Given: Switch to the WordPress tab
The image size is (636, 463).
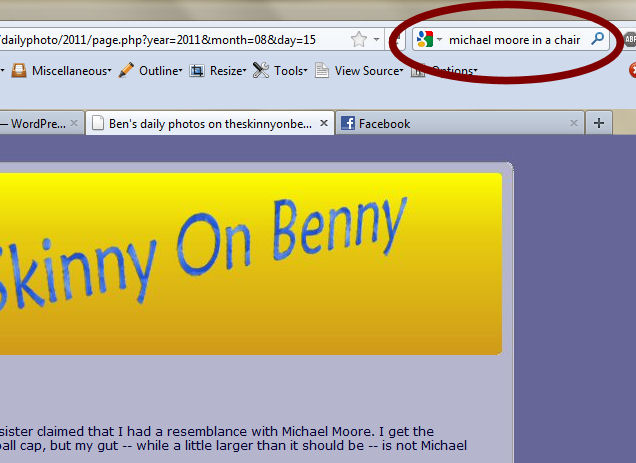Looking at the screenshot, I should (30, 123).
